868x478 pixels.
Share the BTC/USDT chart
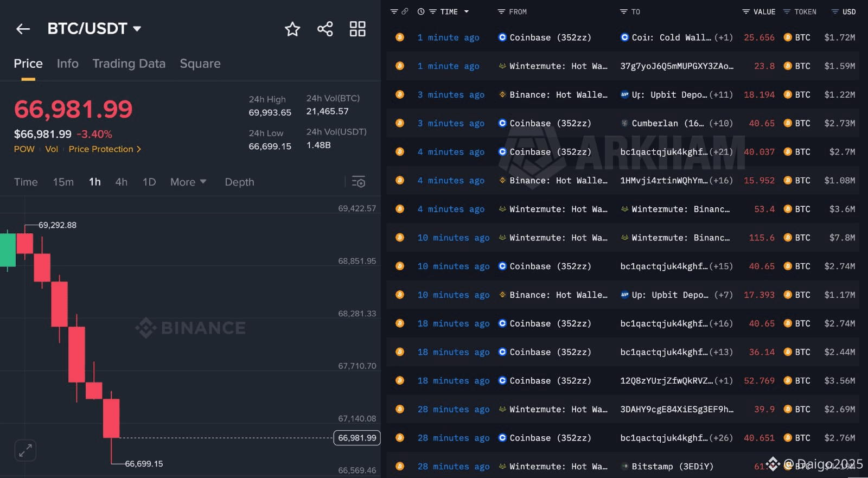325,29
